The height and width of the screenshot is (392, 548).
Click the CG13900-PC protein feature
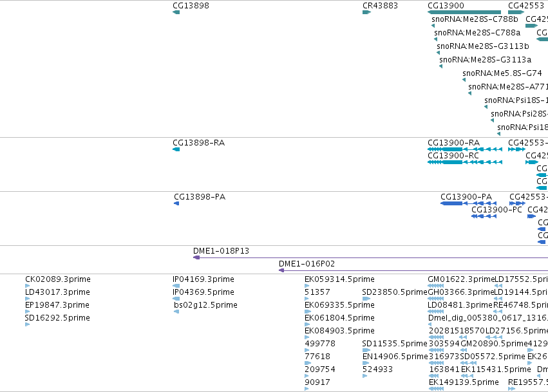(484, 216)
